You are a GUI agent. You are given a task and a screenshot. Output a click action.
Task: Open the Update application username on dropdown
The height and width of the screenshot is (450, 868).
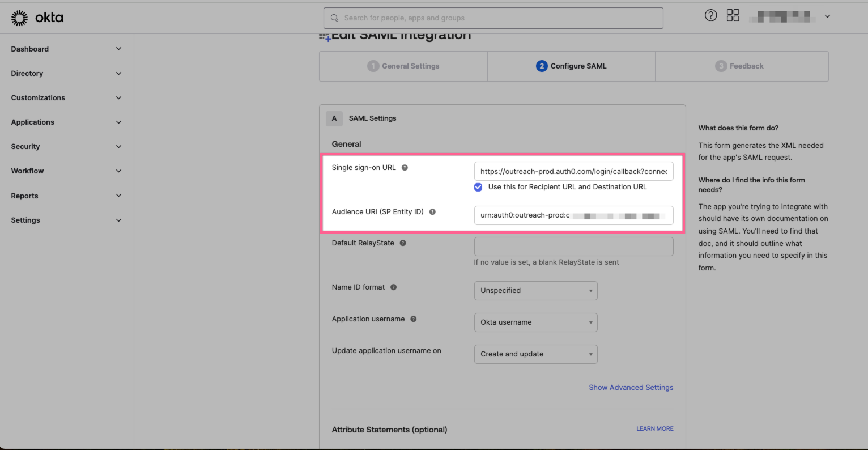pyautogui.click(x=535, y=354)
